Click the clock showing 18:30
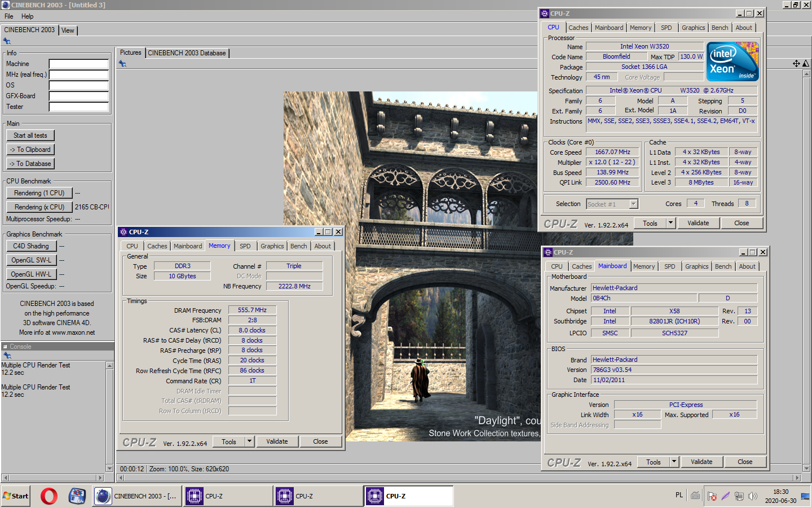This screenshot has height=508, width=812. point(781,492)
